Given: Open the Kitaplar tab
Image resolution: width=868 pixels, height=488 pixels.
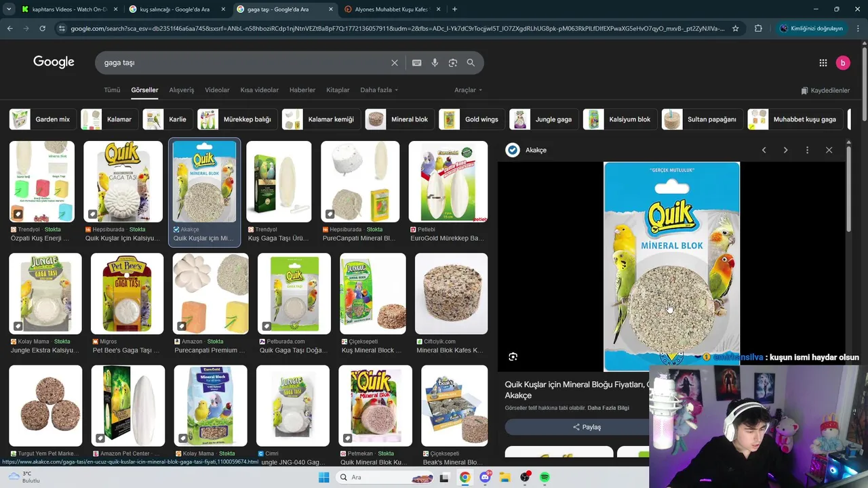Looking at the screenshot, I should [338, 90].
